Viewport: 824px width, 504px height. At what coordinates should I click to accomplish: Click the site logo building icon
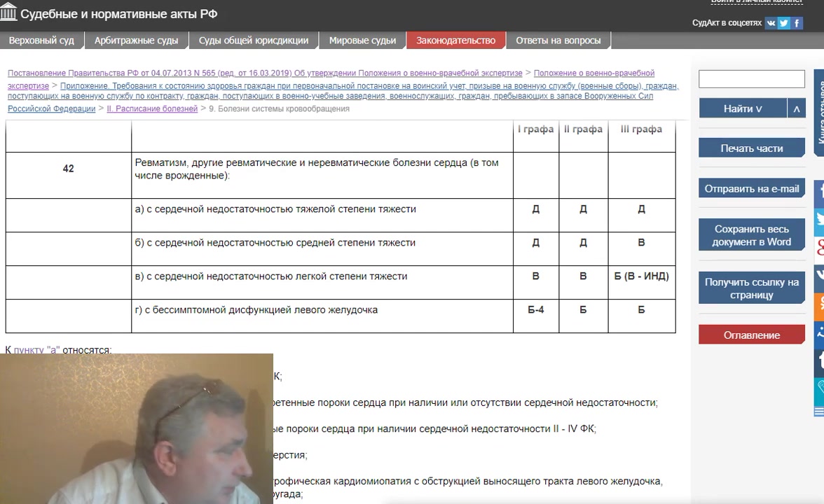(9, 13)
